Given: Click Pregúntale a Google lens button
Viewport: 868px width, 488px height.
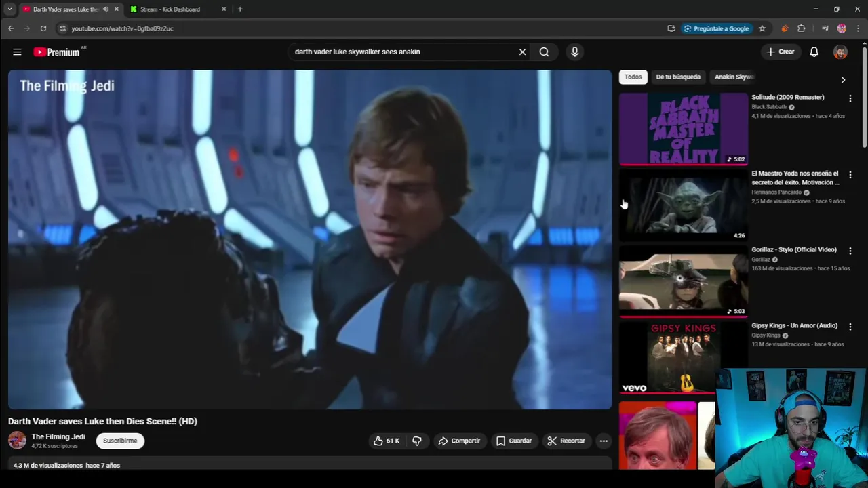Looking at the screenshot, I should click(716, 28).
